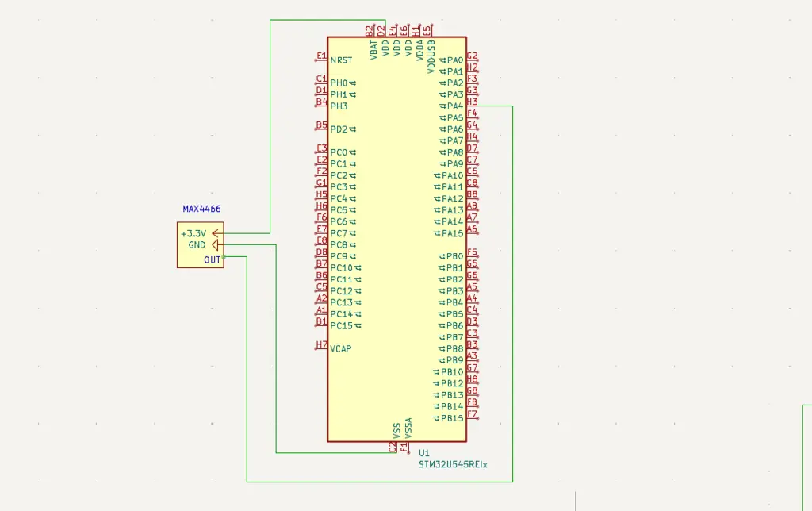Click the PA15 pin label
The width and height of the screenshot is (812, 511).
pos(453,234)
